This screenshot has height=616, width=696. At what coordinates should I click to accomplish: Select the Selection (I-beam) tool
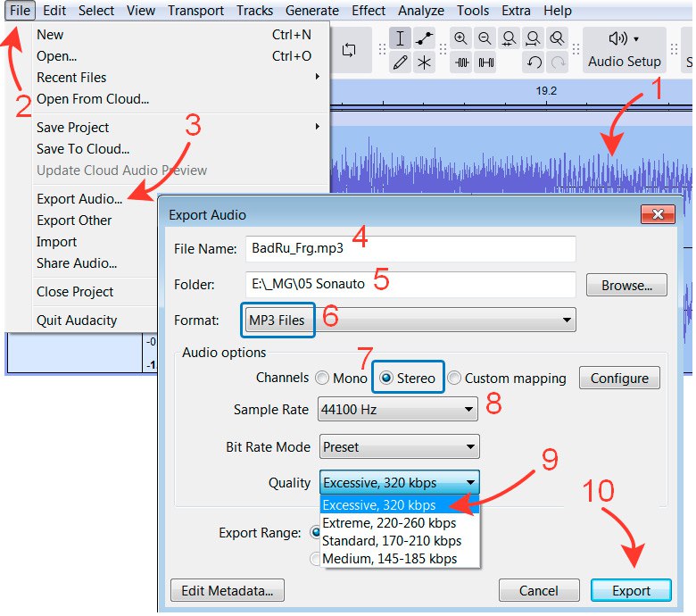(x=400, y=38)
